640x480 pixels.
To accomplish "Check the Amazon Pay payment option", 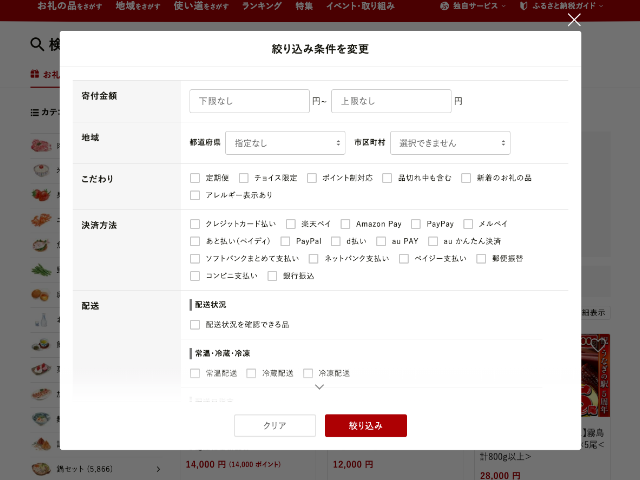I will [345, 224].
